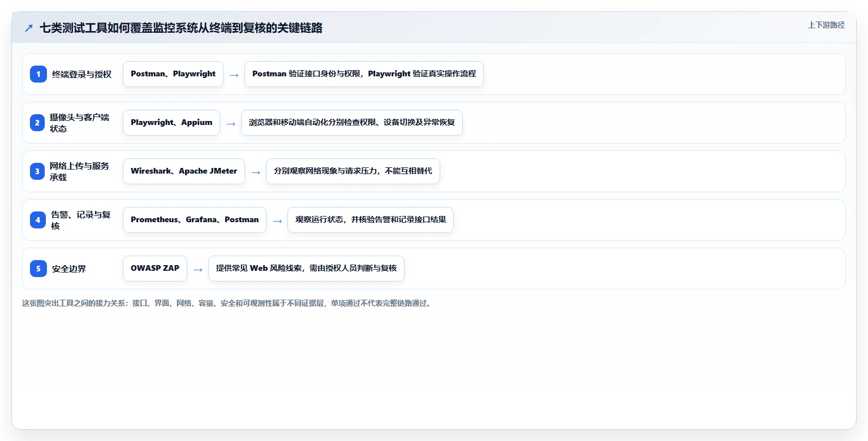Screen dimensions: 868x441
Task: Click the Postman 验证接口身份与权限 description box
Action: pyautogui.click(x=364, y=74)
